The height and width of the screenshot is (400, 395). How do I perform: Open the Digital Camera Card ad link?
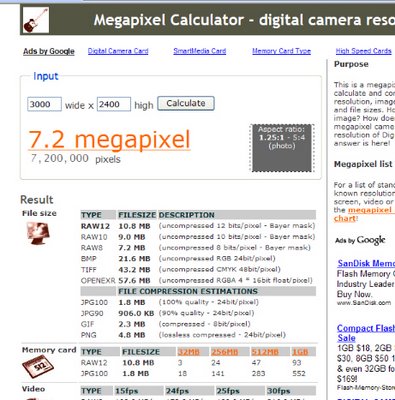[x=118, y=51]
